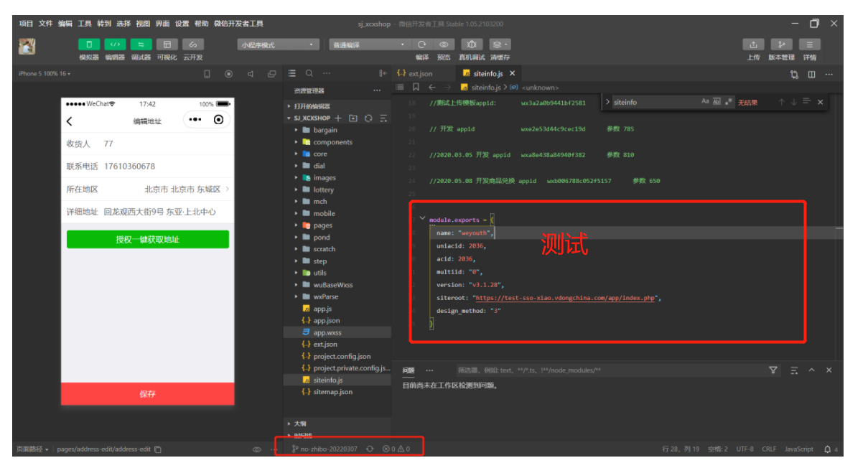Viewport: 868px width, 463px height.
Task: Open the filter funnel in 问题 panel
Action: coord(773,370)
